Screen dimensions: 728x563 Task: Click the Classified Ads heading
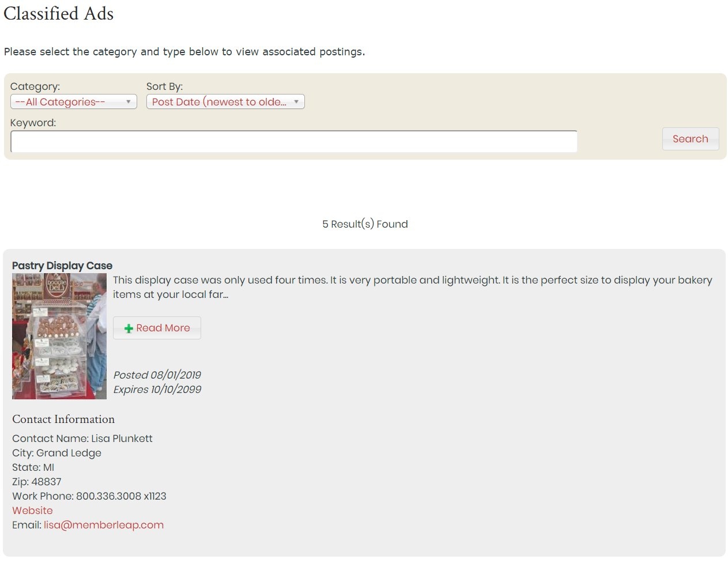[x=59, y=13]
